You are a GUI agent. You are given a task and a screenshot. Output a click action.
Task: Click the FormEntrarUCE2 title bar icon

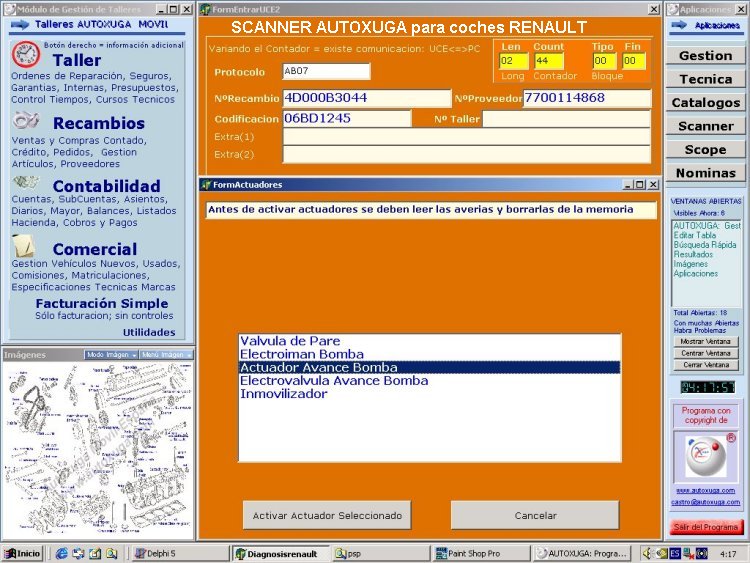205,9
